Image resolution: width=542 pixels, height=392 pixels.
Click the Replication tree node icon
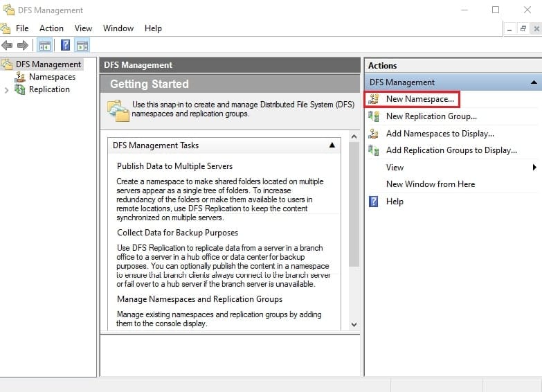point(19,89)
